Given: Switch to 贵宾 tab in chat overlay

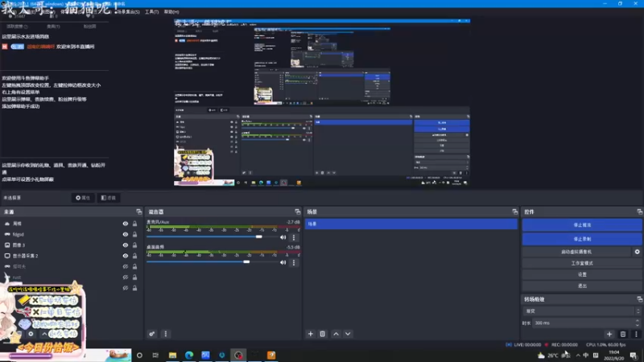Looking at the screenshot, I should [53, 27].
